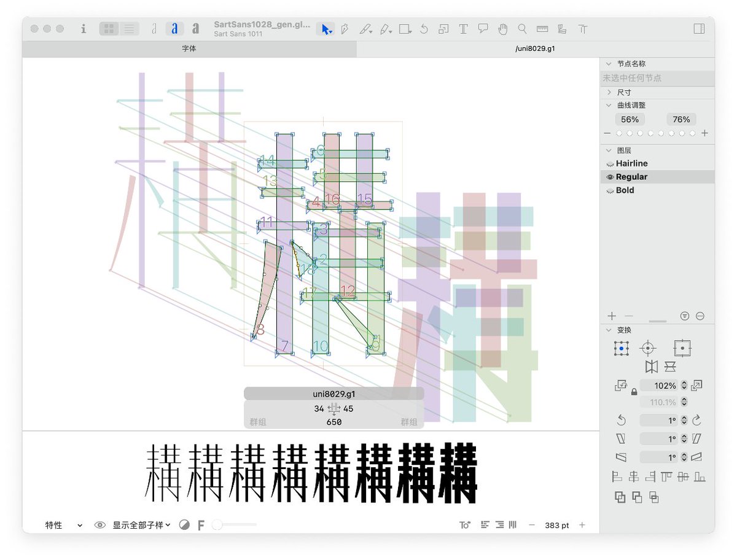Switch to list view mode
The width and height of the screenshot is (737, 560).
pos(129,28)
